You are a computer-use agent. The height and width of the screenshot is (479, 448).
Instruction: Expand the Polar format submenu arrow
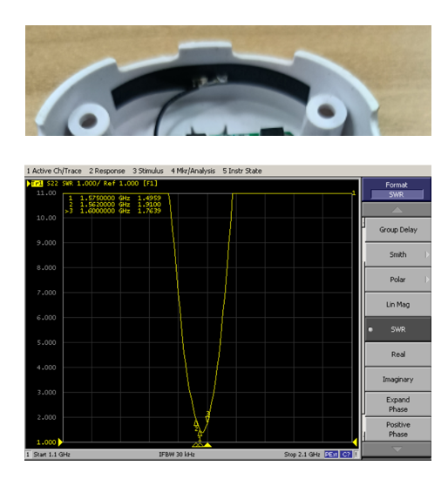pos(427,280)
